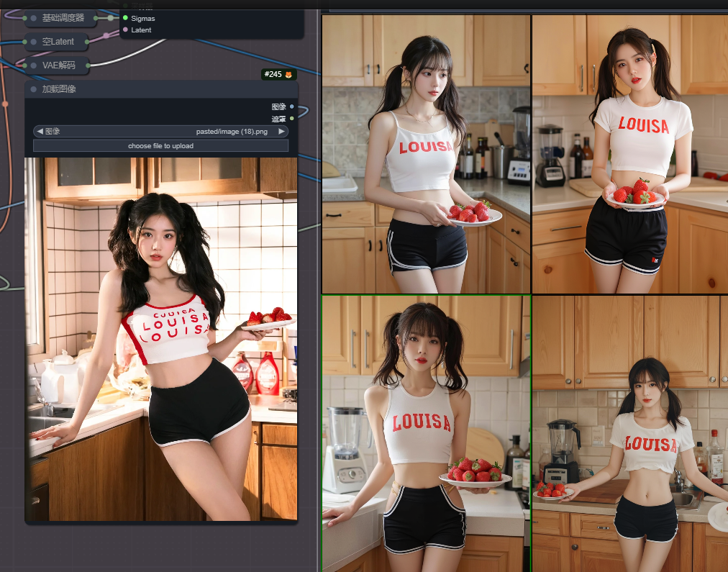Click the 'choose file to upload' button
The image size is (728, 572).
[160, 146]
